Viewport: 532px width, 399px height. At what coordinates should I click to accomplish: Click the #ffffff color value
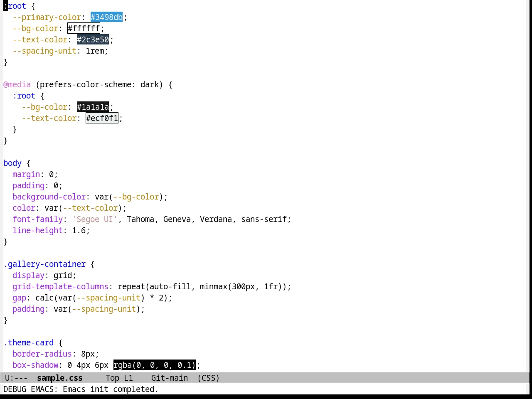click(x=84, y=28)
